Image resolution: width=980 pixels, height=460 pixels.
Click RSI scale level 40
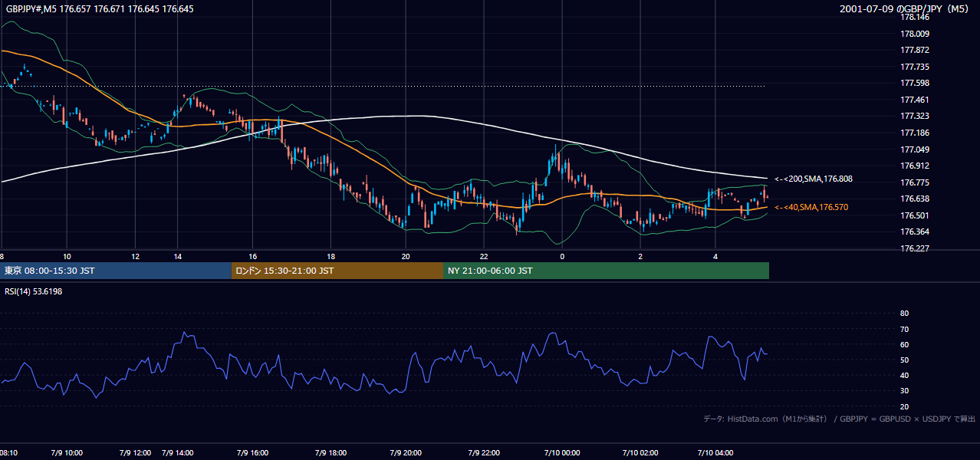[x=904, y=376]
